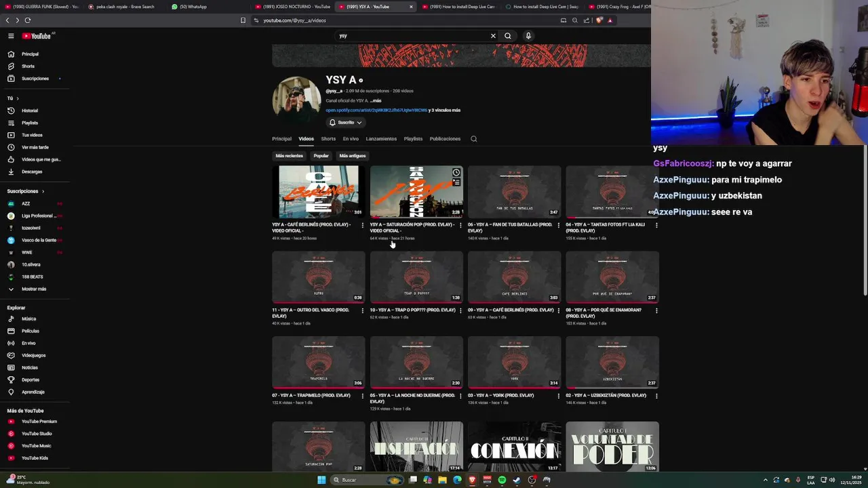868x488 pixels.
Task: Bookmark this page with the bookmark icon
Action: click(243, 20)
